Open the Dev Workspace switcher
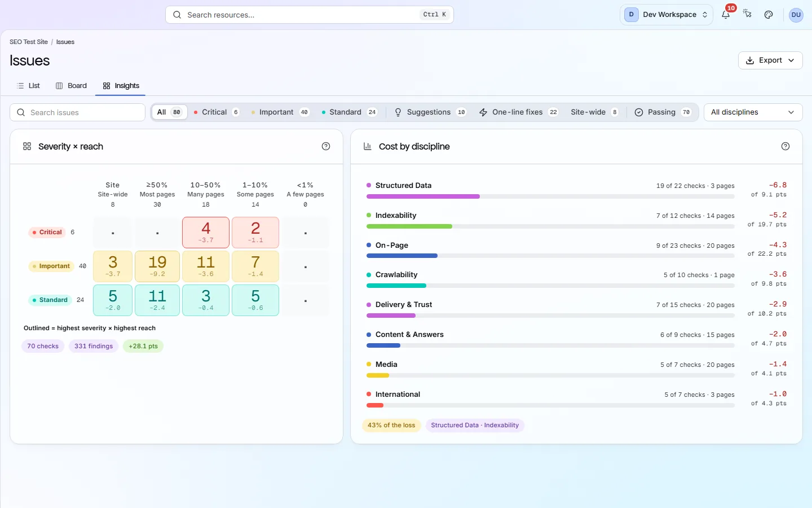 coord(666,15)
